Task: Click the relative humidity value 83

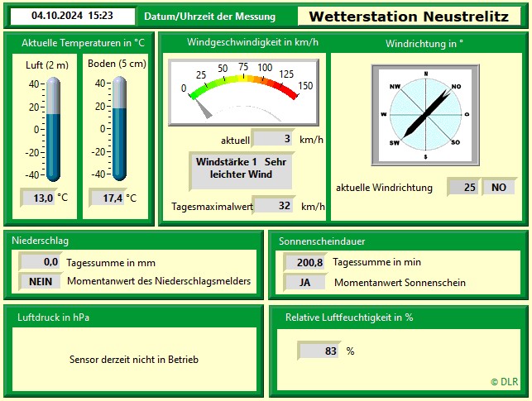Action: 319,351
